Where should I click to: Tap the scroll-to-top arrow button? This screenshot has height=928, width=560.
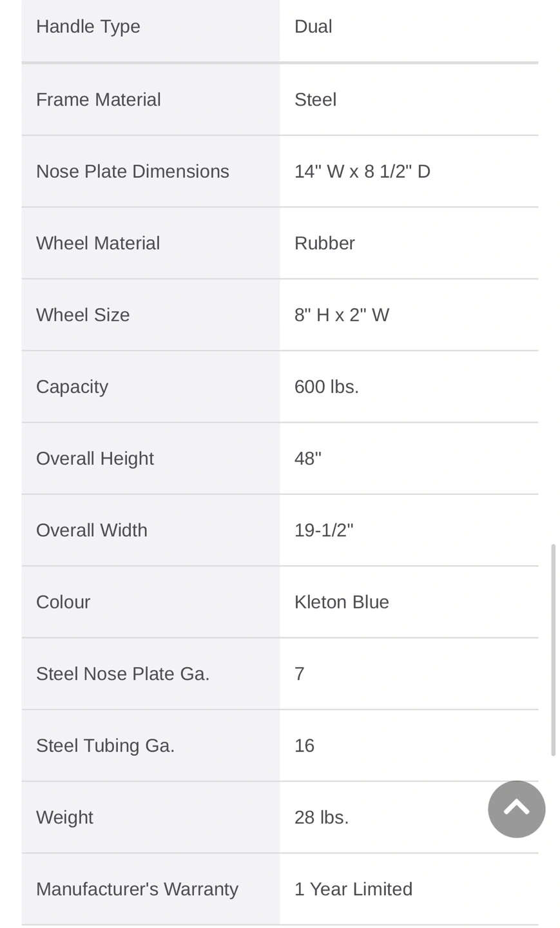coord(516,809)
